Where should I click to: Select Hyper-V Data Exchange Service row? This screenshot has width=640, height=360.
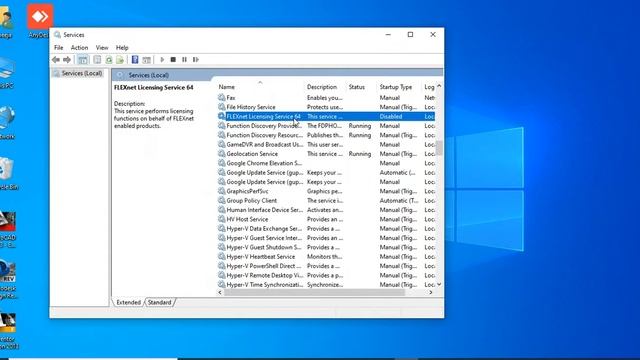coord(326,229)
